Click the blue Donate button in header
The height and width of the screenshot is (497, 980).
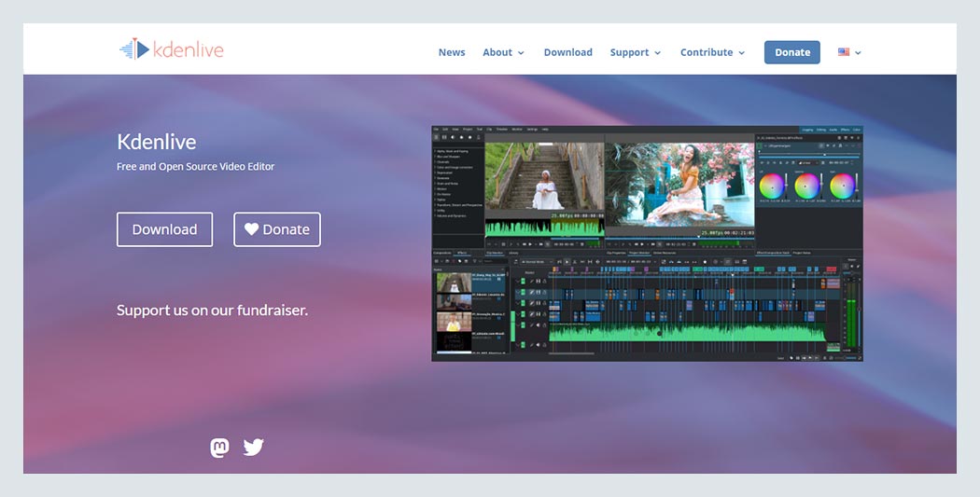pyautogui.click(x=791, y=52)
